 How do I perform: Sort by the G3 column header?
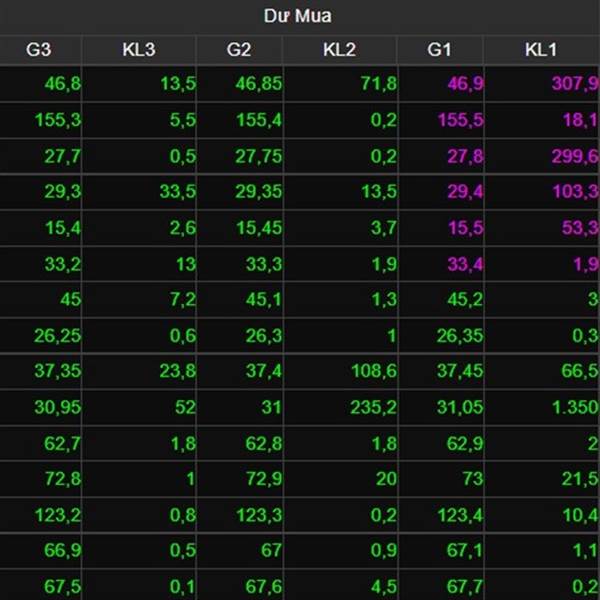coord(39,50)
